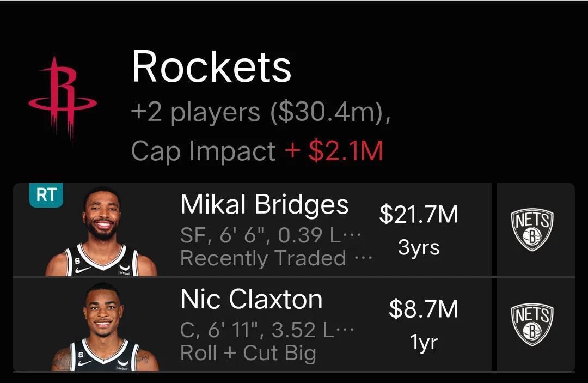Open Nic Claxton's player headshot

103,326
